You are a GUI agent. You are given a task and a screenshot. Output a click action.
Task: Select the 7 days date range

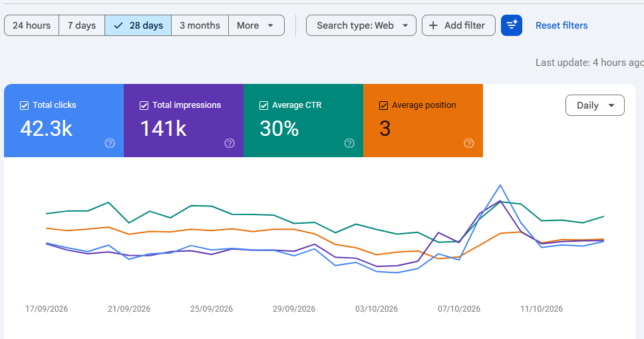(82, 25)
